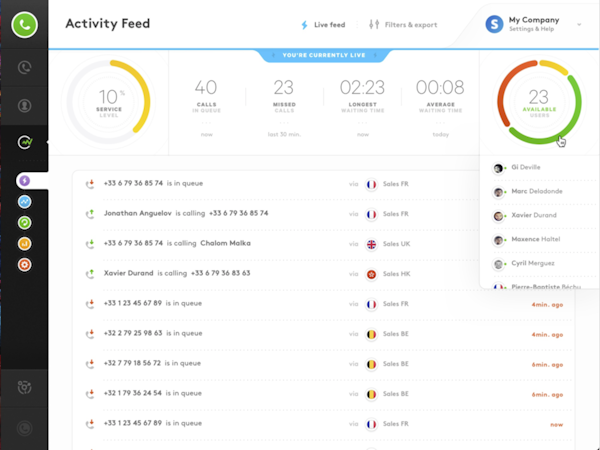Viewport: 600px width, 450px height.
Task: Expand the My Company dropdown chevron
Action: tap(579, 24)
